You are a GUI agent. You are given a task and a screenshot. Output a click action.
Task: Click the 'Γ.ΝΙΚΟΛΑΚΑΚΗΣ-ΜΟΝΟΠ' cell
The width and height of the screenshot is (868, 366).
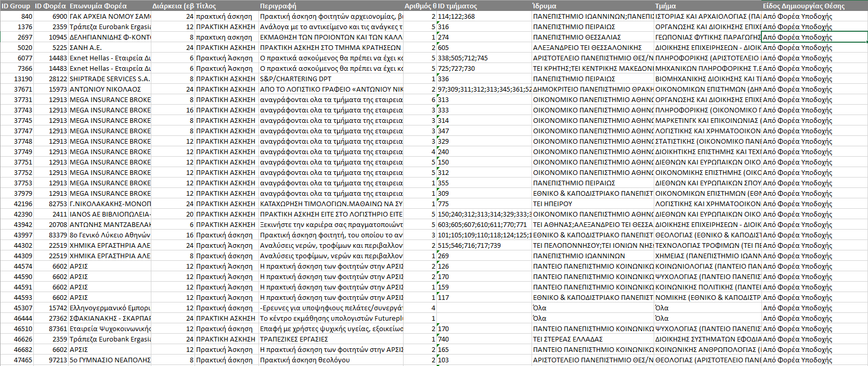click(x=110, y=204)
